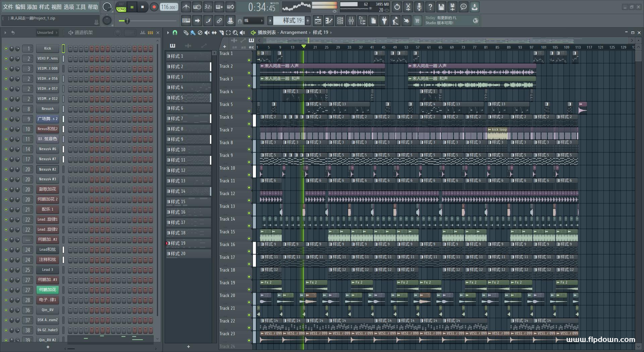Save the project with the floppy icon
The width and height of the screenshot is (644, 352).
(x=441, y=7)
